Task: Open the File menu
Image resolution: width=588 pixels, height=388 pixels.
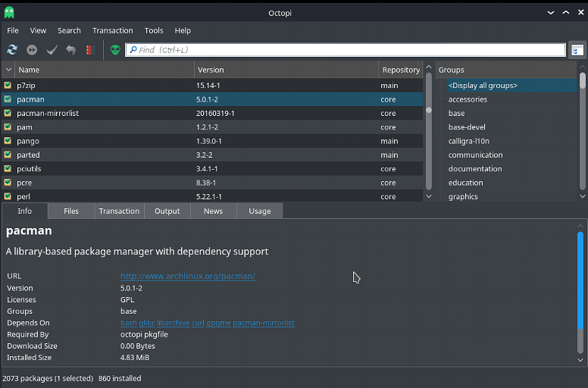Action: (x=13, y=30)
